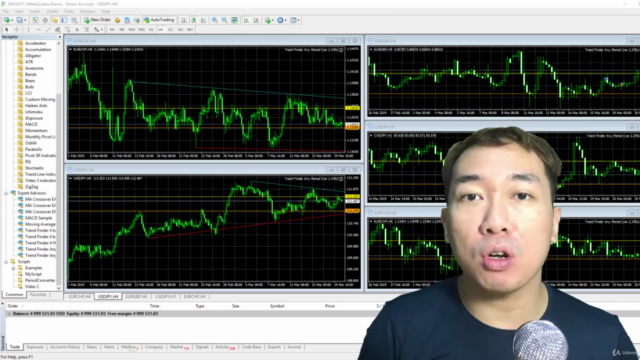Open the Charts menu
Screen dimensions: 640x360
(x=52, y=11)
